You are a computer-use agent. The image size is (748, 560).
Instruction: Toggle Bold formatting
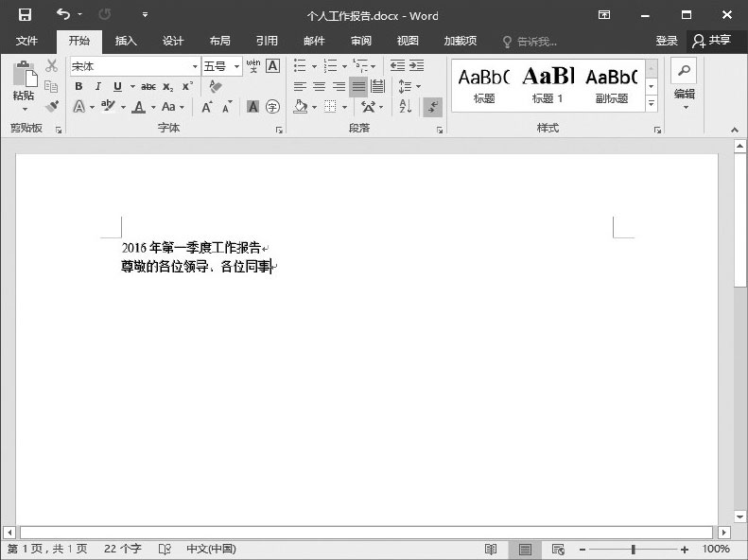79,86
